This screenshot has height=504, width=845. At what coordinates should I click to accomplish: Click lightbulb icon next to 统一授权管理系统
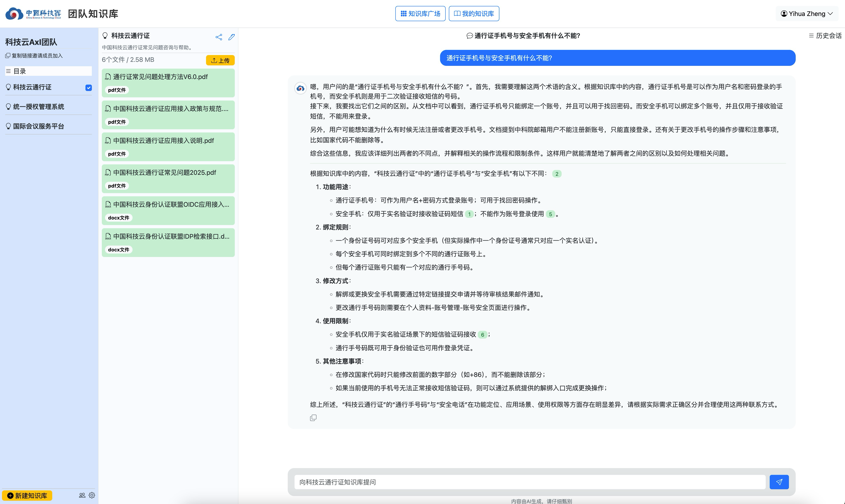tap(9, 107)
